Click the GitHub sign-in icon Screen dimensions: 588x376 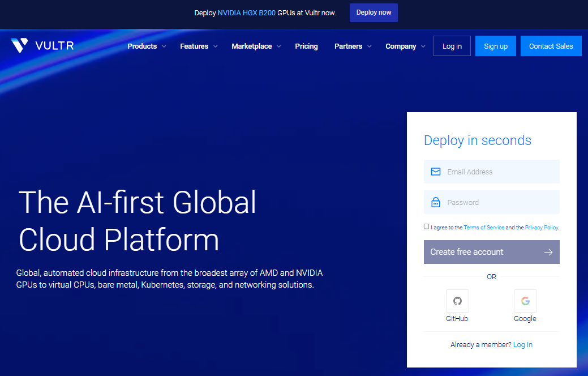click(457, 301)
